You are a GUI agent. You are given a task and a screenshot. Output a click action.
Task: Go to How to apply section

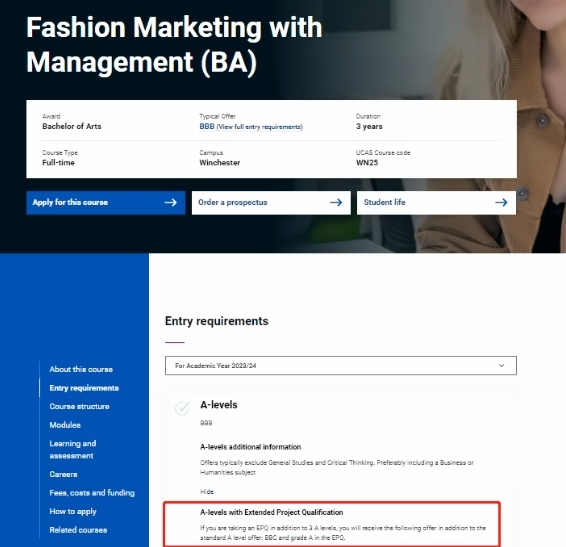click(x=73, y=511)
